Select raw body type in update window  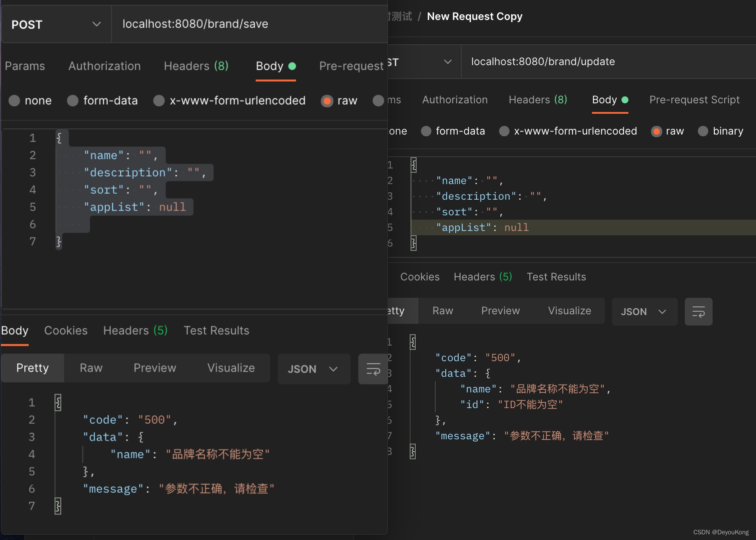(x=667, y=131)
